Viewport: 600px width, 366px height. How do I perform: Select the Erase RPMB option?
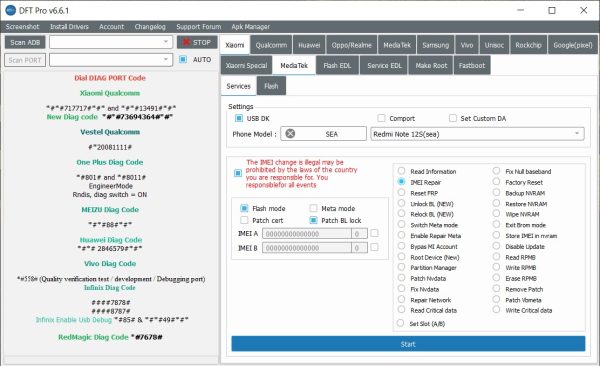pyautogui.click(x=496, y=278)
